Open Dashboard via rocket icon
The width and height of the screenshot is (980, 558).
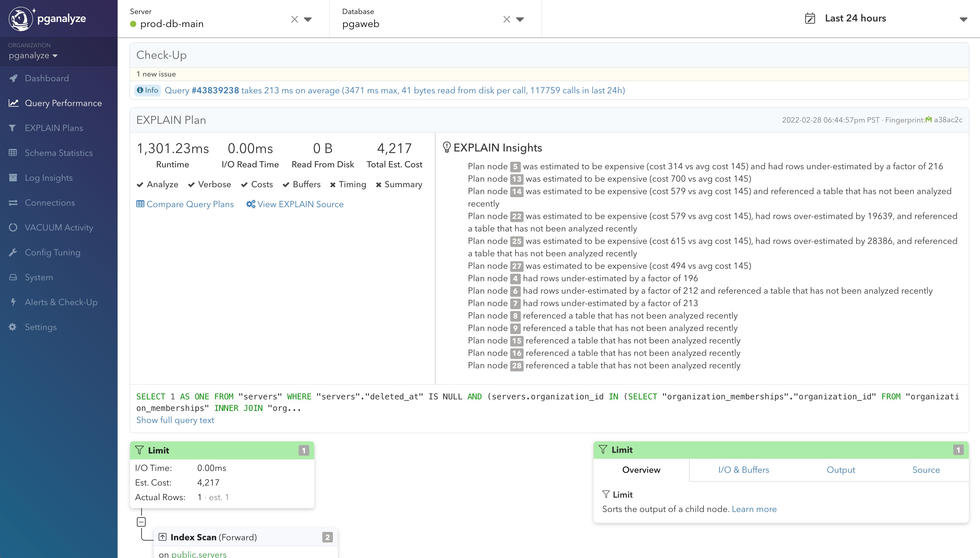13,78
